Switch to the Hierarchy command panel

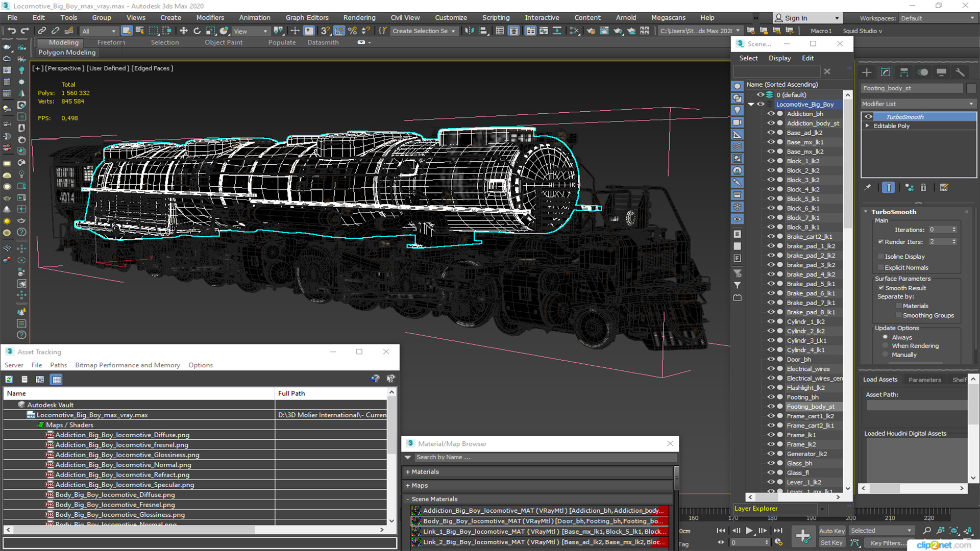coord(904,72)
